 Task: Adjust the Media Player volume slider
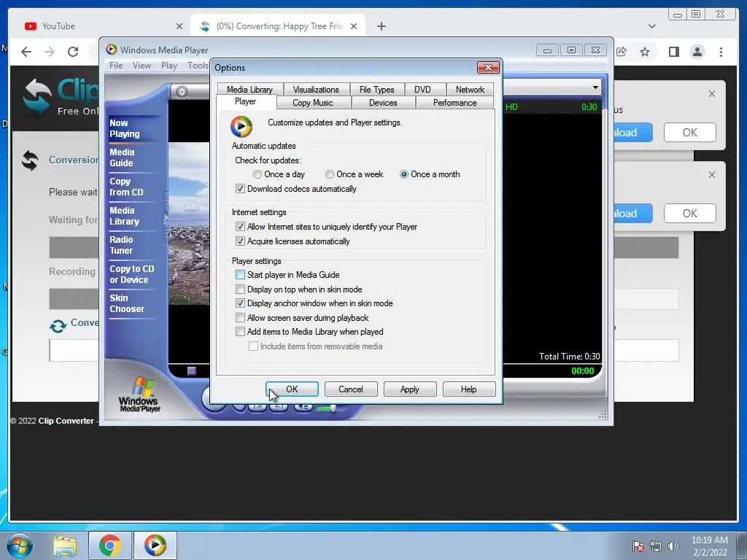[333, 408]
